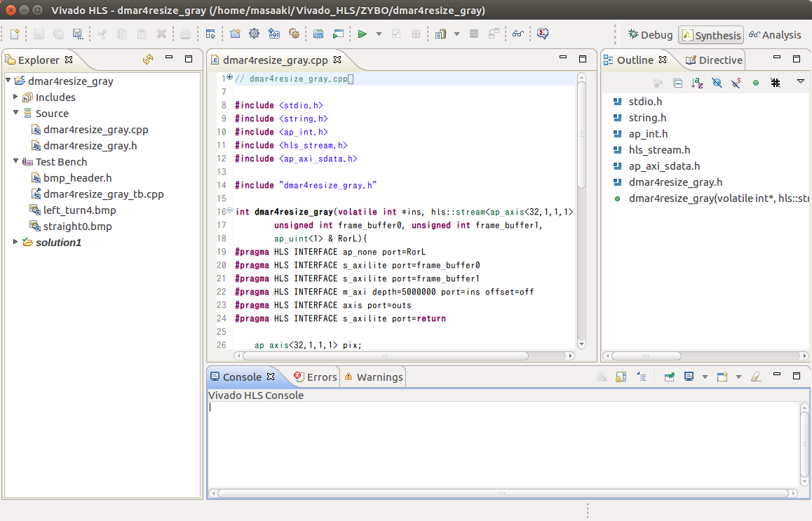Open Project Settings with the gear icon
This screenshot has width=812, height=521.
254,33
